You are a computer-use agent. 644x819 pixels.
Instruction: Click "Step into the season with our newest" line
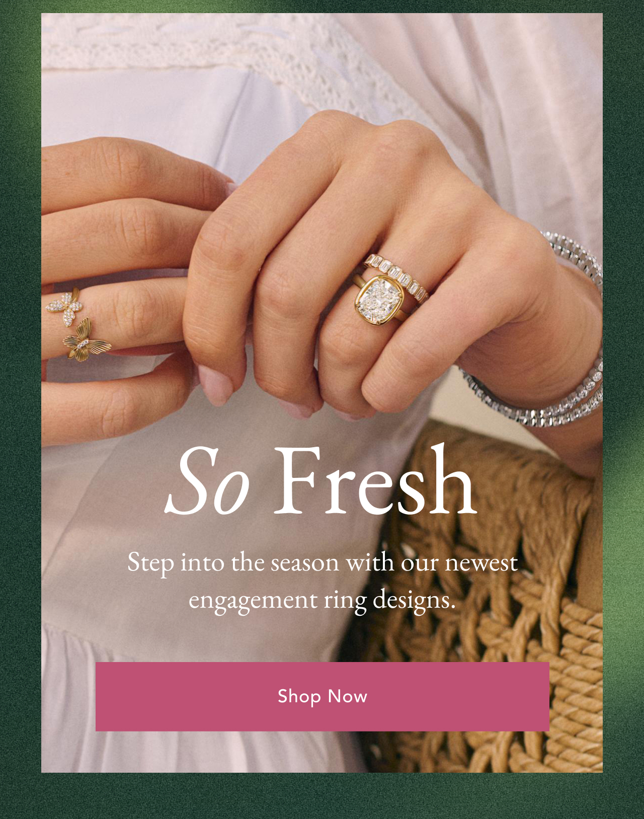(x=322, y=562)
